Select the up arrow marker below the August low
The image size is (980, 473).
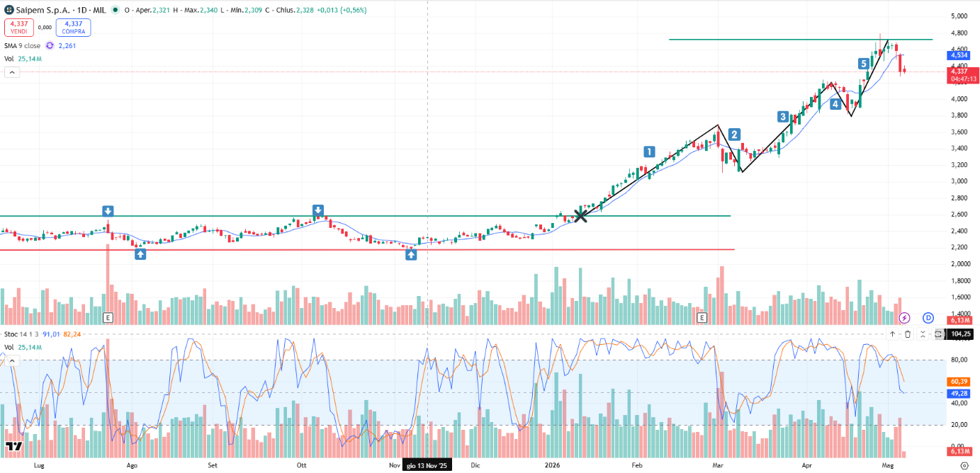click(x=140, y=253)
